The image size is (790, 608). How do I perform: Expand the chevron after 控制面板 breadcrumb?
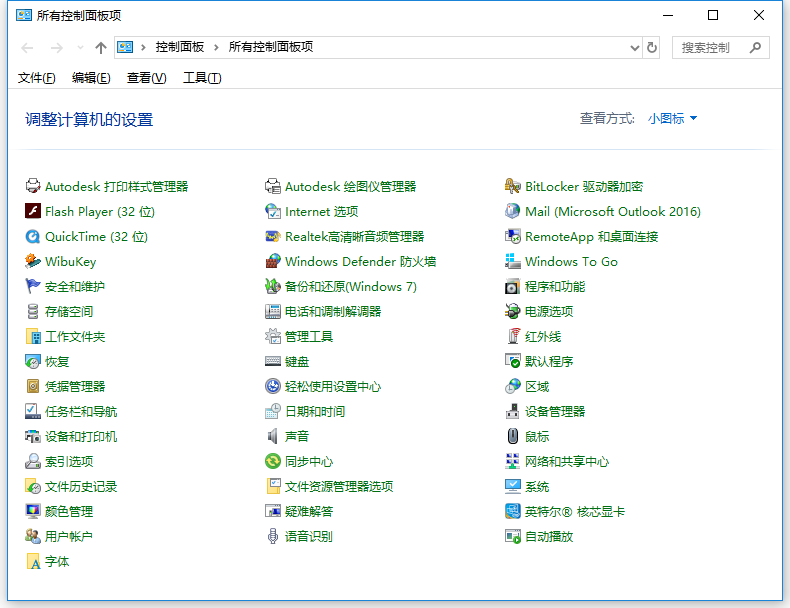tap(216, 48)
